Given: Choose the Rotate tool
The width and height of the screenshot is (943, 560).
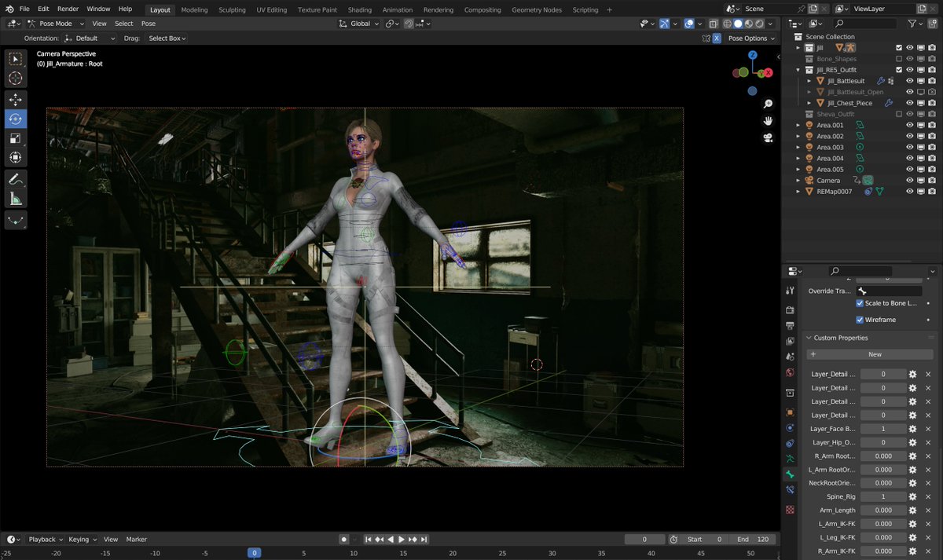Looking at the screenshot, I should 15,119.
